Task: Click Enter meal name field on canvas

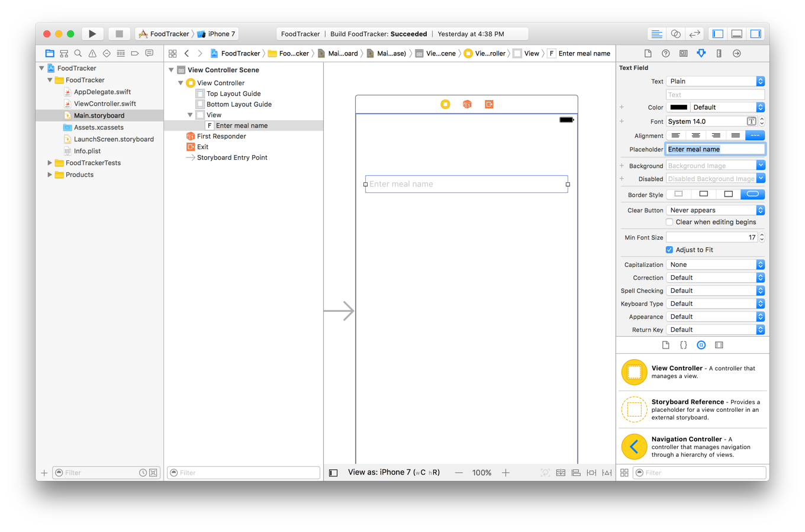Action: [x=466, y=184]
